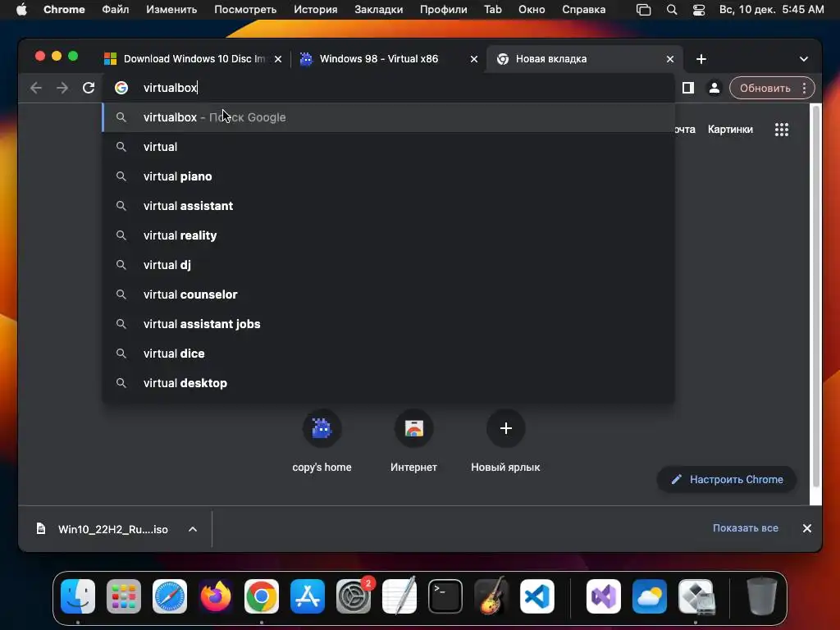This screenshot has width=840, height=630.
Task: Open the Интернет shortcut
Action: point(413,441)
